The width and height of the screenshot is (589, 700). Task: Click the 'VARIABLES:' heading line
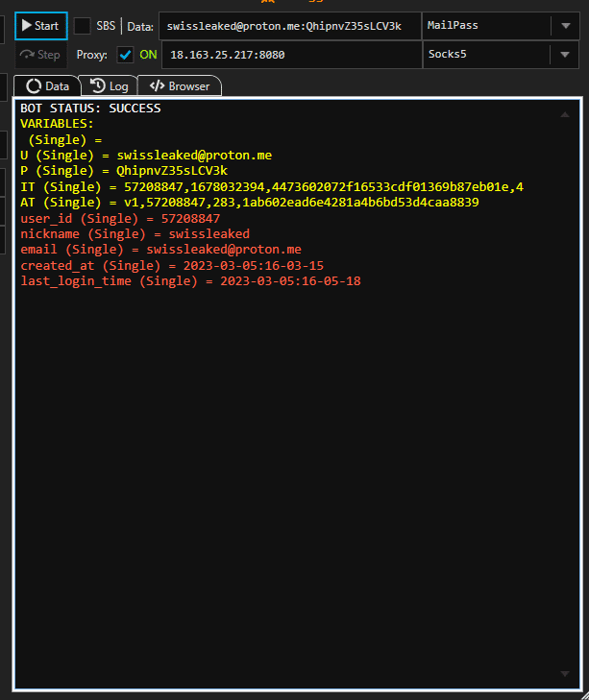coord(57,124)
